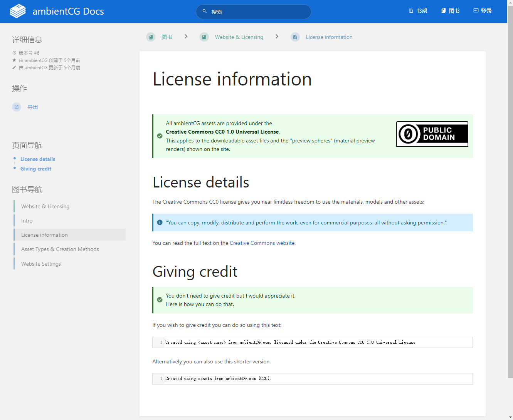Open the 图书 books header menu item
Viewport: 513px width, 420px height.
tap(451, 11)
